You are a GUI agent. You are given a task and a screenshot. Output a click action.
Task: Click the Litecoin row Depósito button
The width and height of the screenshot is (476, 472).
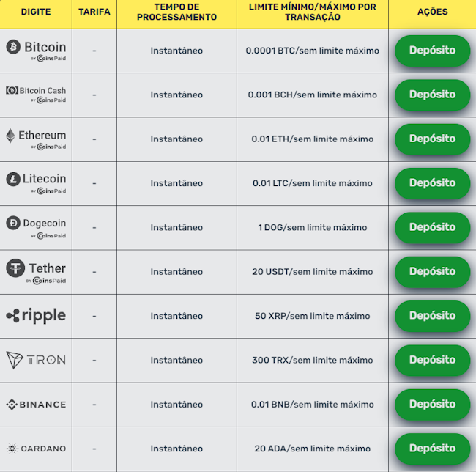[x=432, y=183]
